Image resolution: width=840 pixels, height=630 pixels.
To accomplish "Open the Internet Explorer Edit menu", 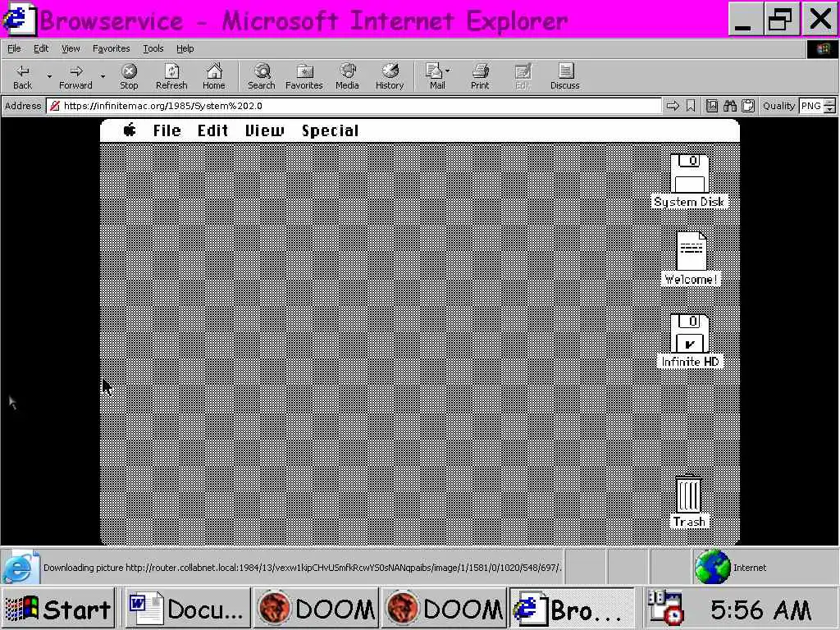I will [x=41, y=48].
